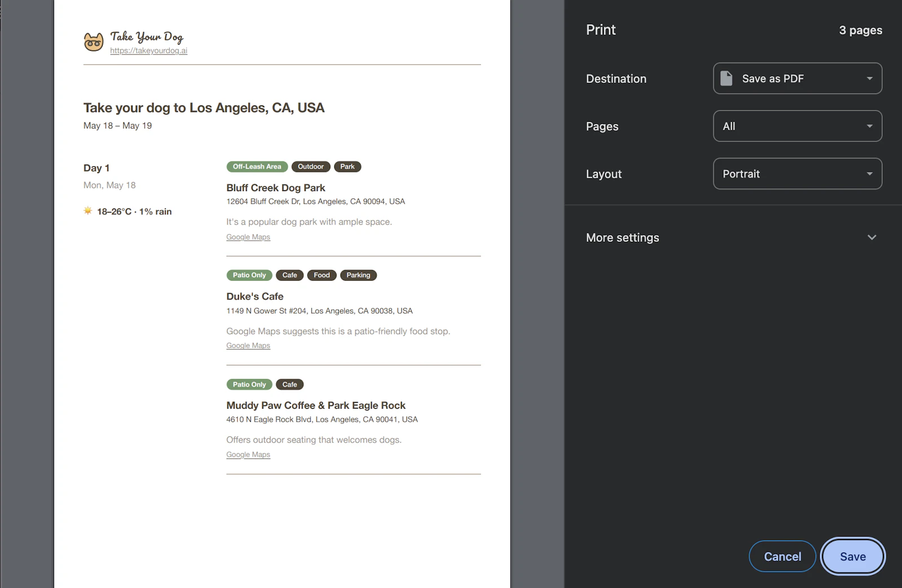The width and height of the screenshot is (902, 588).
Task: Open Google Maps link for Duke's Cafe
Action: point(248,346)
